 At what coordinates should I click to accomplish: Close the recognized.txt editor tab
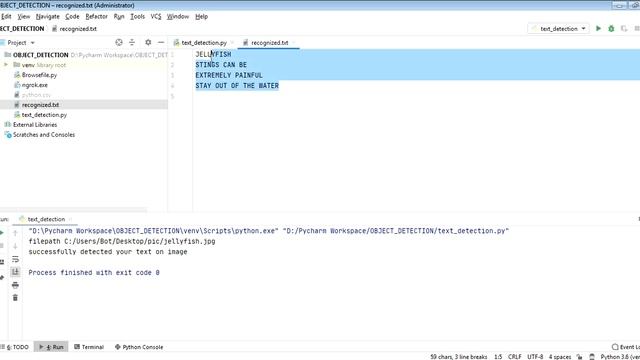pos(293,42)
